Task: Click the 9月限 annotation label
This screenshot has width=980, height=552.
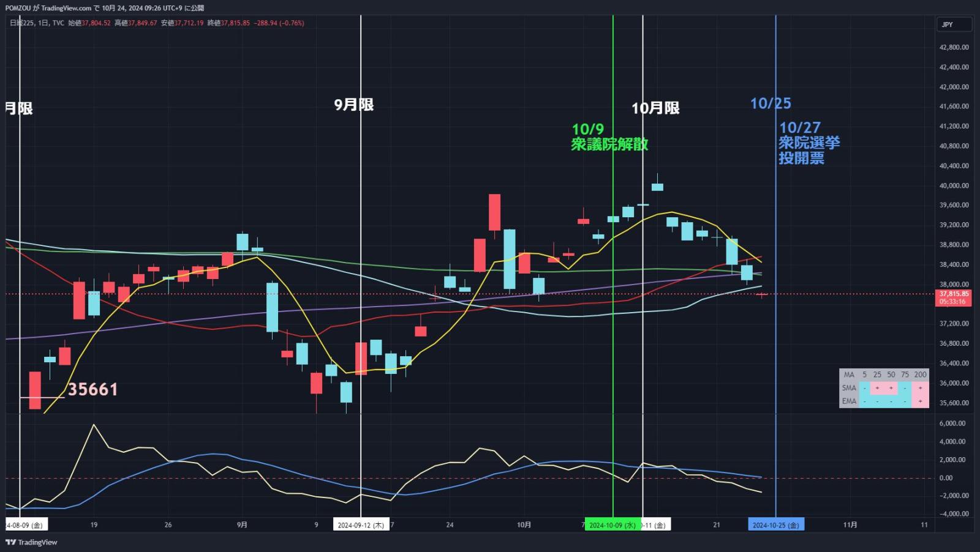Action: (x=353, y=105)
